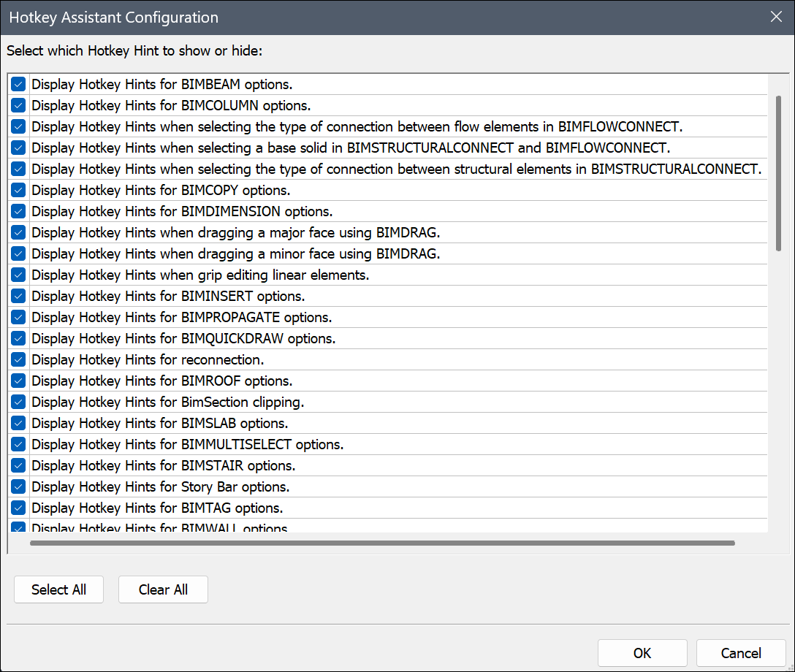Toggle the BIMROOF options checkbox

tap(19, 381)
